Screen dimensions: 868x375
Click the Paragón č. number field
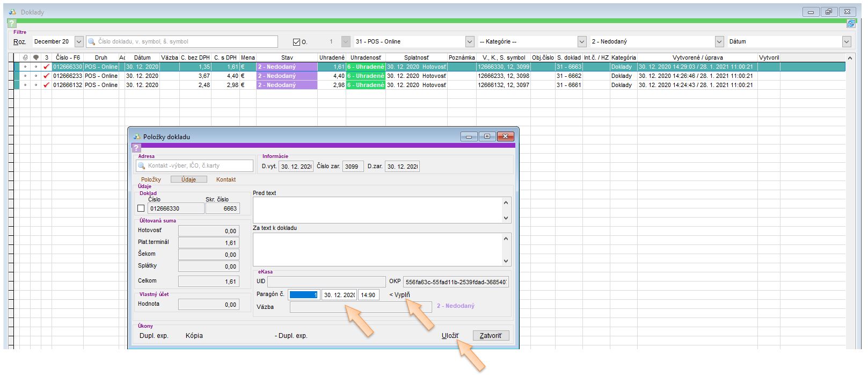pos(303,294)
